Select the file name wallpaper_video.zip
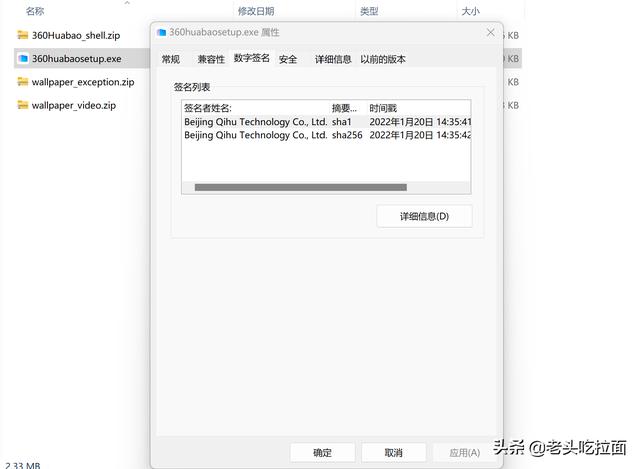640x469 pixels. point(74,105)
